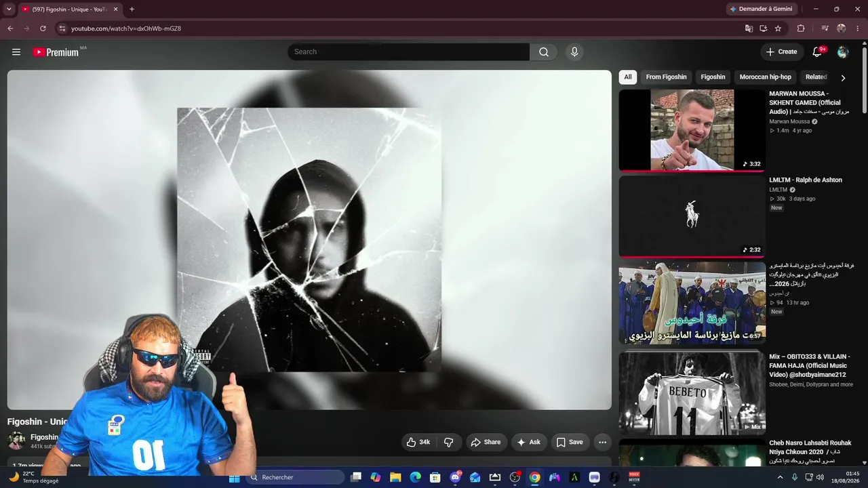Click the browser address bar URL
868x488 pixels.
pos(126,28)
